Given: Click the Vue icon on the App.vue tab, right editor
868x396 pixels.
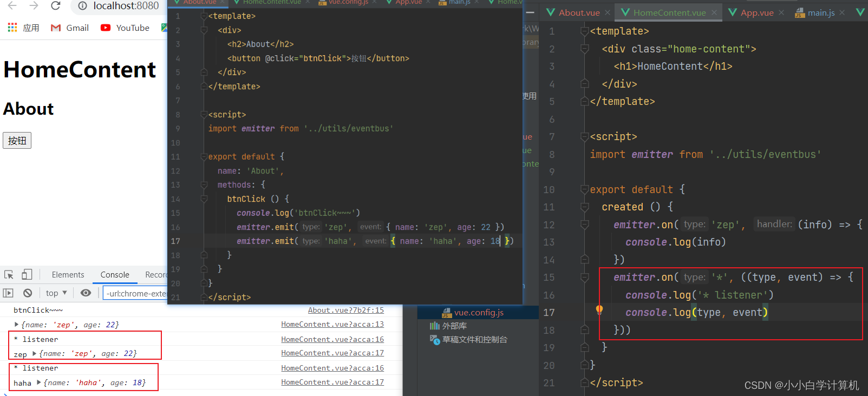Looking at the screenshot, I should click(x=733, y=12).
